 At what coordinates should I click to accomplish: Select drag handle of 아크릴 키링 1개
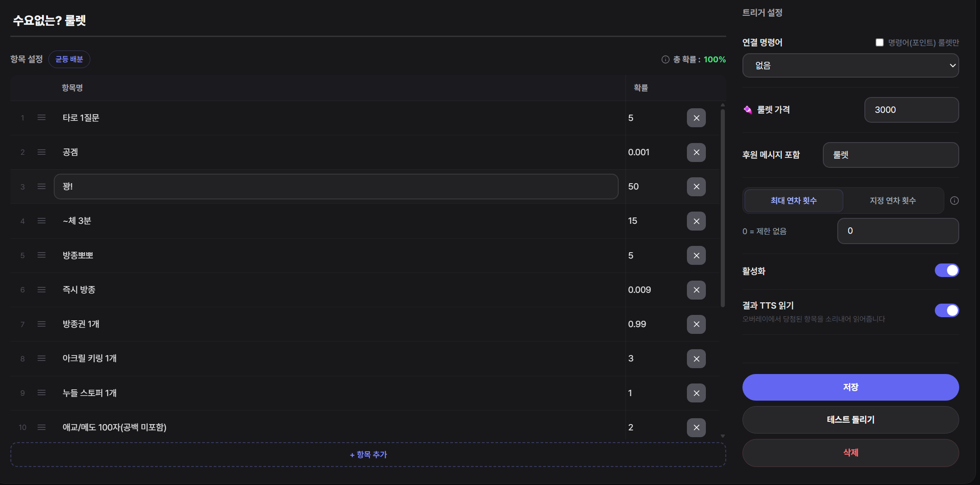pyautogui.click(x=42, y=358)
